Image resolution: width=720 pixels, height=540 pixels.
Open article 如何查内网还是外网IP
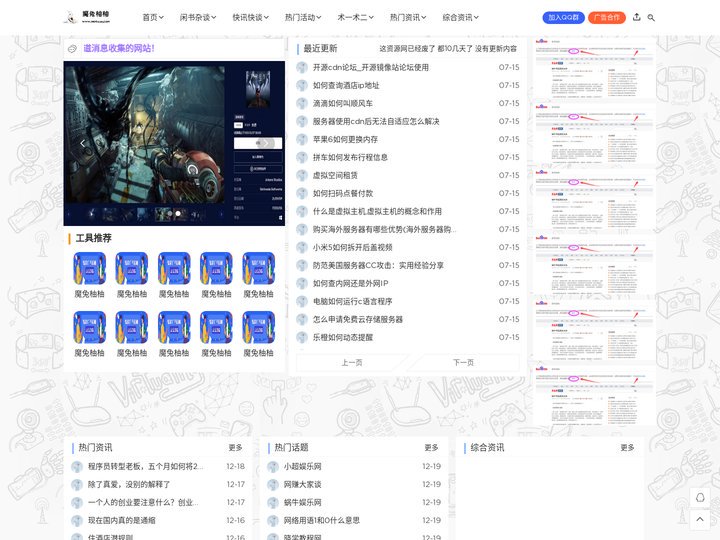(x=350, y=283)
